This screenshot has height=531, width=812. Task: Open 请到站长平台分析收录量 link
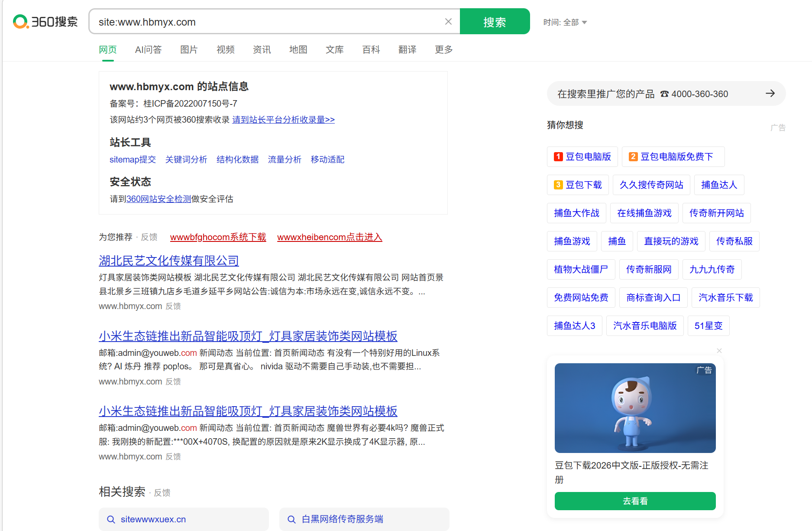pyautogui.click(x=284, y=120)
